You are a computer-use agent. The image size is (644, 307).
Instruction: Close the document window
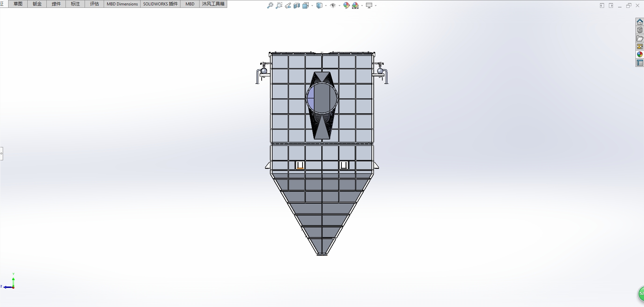coord(638,5)
